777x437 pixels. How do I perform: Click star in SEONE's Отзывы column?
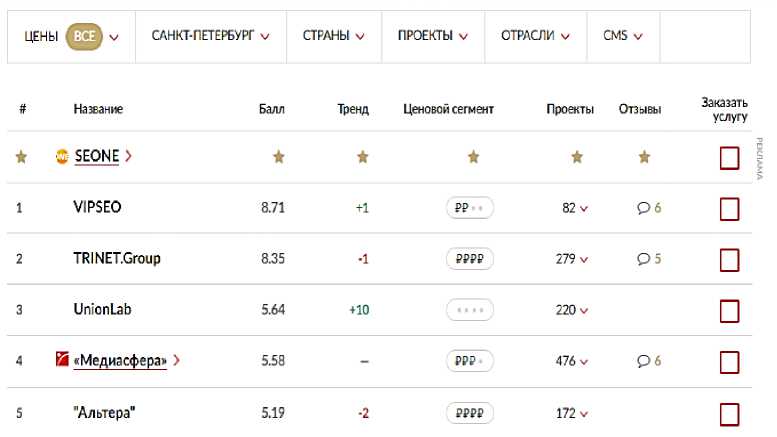[645, 157]
